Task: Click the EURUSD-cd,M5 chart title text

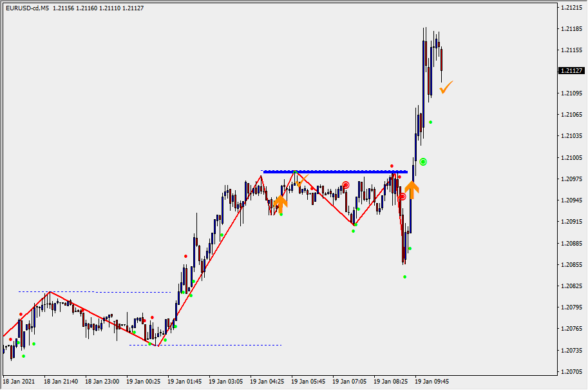Action: tap(26, 8)
